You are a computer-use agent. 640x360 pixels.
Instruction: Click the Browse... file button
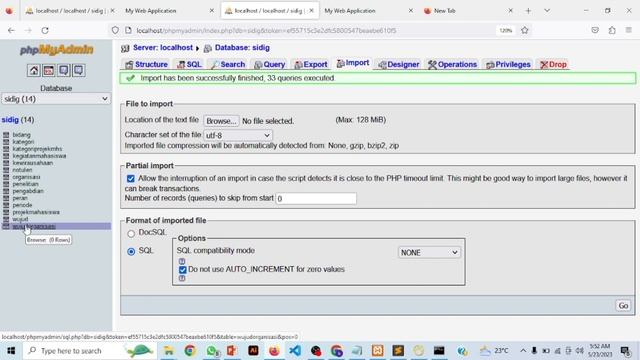pyautogui.click(x=221, y=121)
